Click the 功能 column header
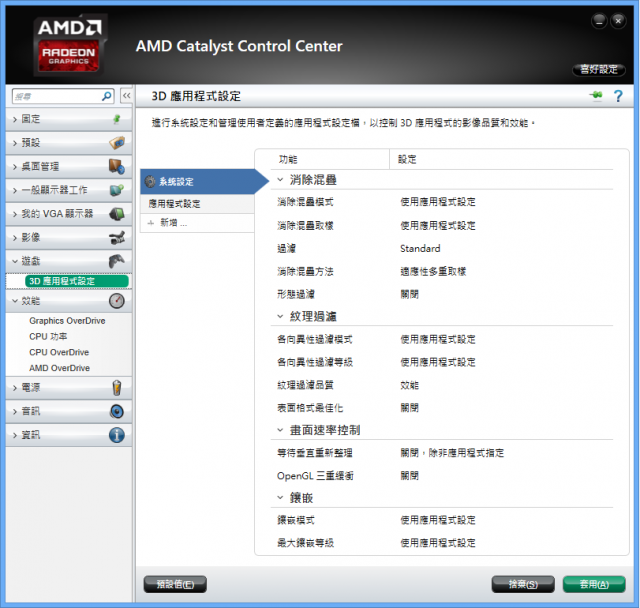 click(288, 160)
